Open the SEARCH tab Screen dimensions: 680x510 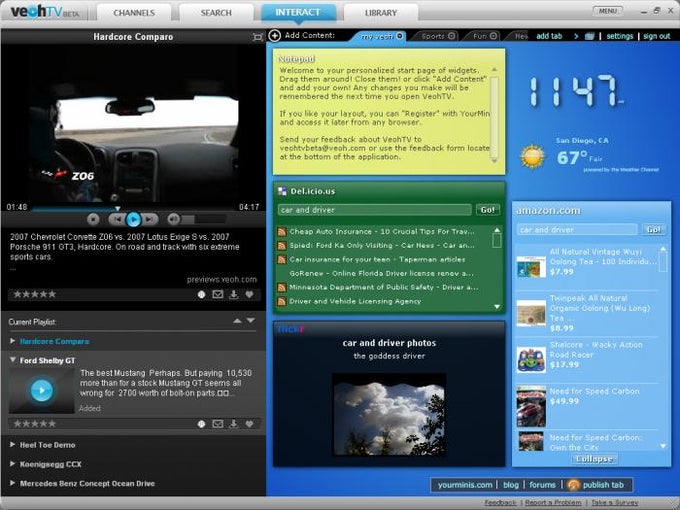click(216, 13)
